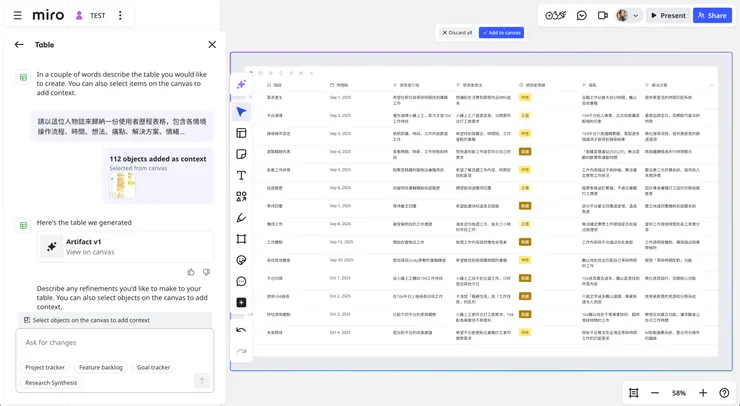
Task: Start a video call
Action: click(603, 16)
